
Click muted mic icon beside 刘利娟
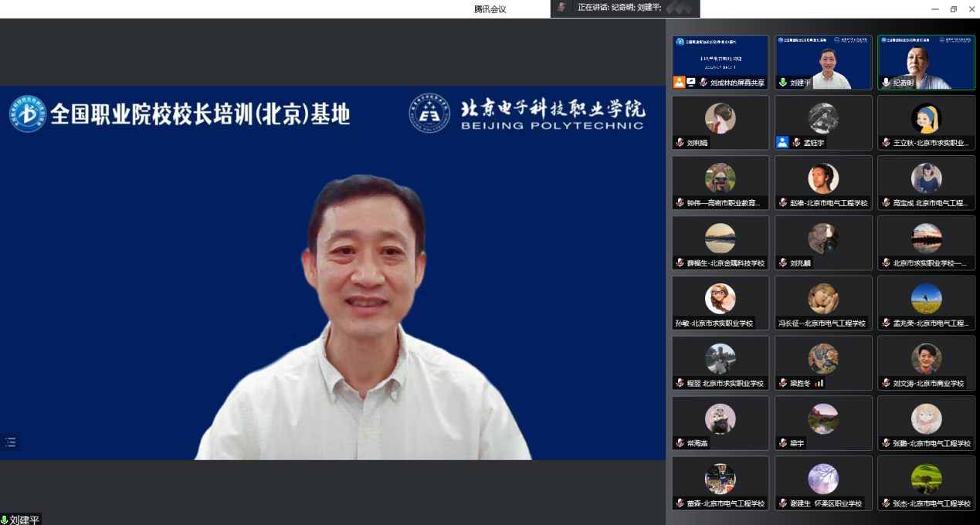point(680,143)
